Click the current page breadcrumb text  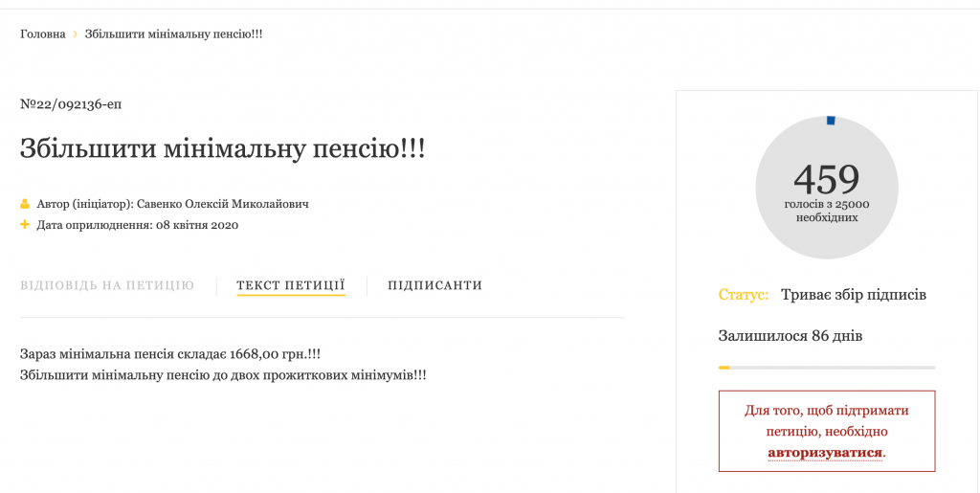coord(173,34)
